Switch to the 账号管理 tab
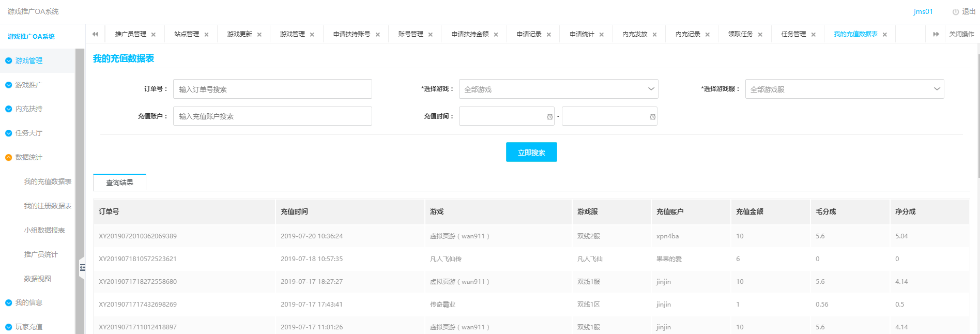The image size is (980, 334). point(410,34)
